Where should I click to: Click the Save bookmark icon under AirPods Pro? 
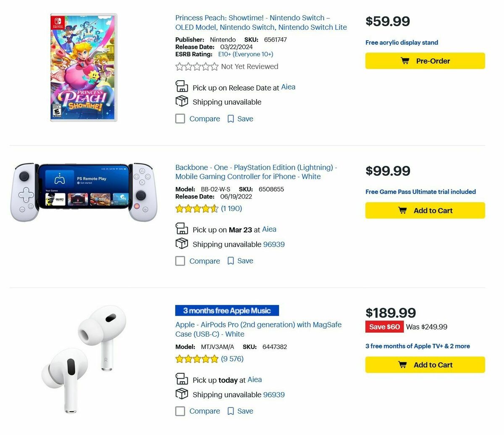click(x=230, y=411)
